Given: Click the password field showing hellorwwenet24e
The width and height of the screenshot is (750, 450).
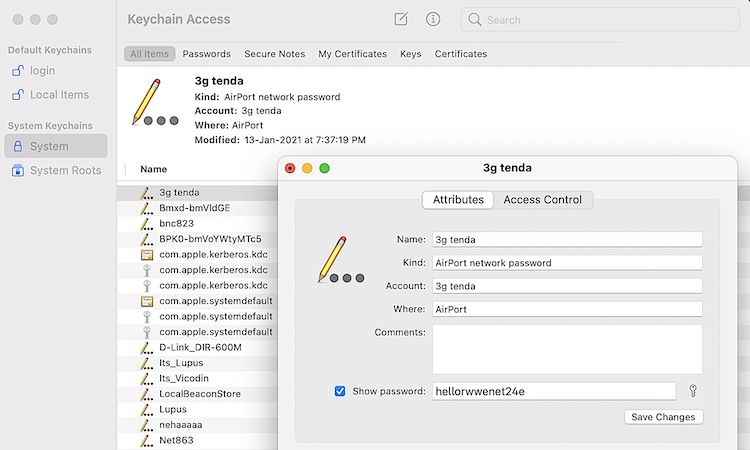Looking at the screenshot, I should pos(554,391).
